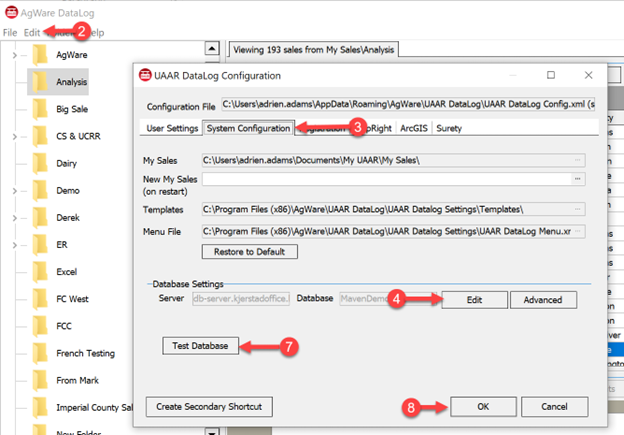Select the ER folder

click(62, 245)
